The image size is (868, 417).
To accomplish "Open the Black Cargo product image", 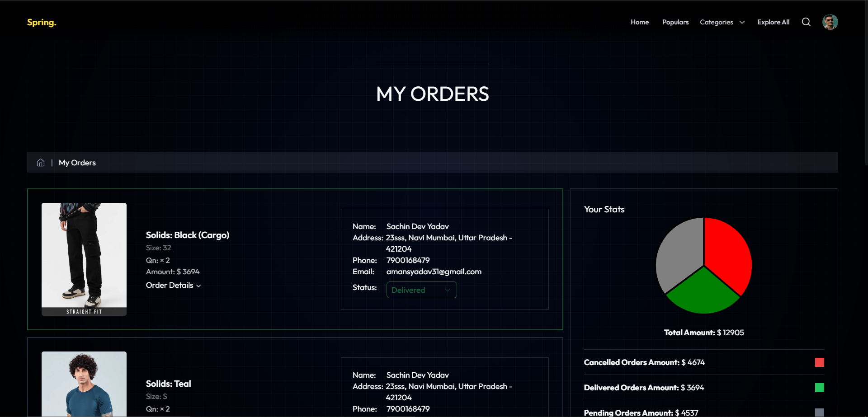I will click(x=84, y=259).
